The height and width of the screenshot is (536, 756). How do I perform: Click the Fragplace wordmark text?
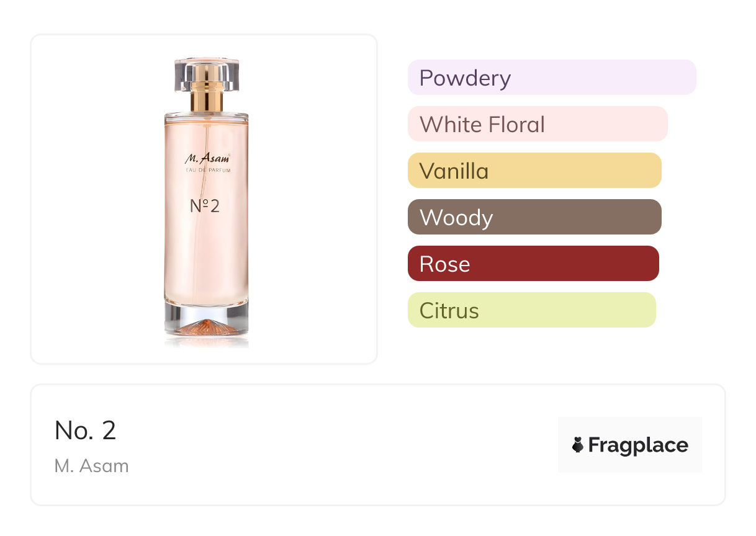[x=638, y=445]
